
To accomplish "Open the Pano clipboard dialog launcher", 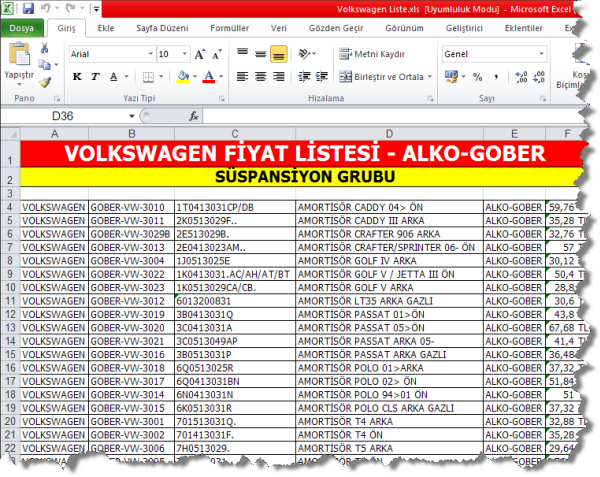I will click(x=57, y=99).
